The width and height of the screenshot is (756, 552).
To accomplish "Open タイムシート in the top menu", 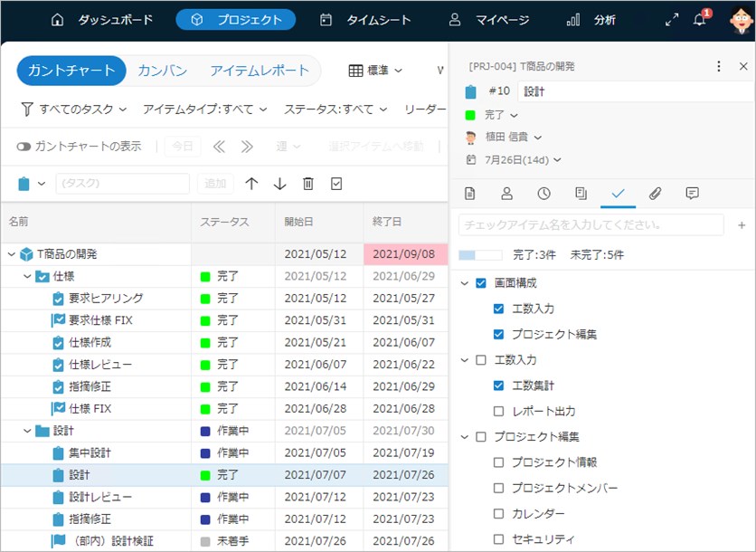I will click(x=365, y=20).
